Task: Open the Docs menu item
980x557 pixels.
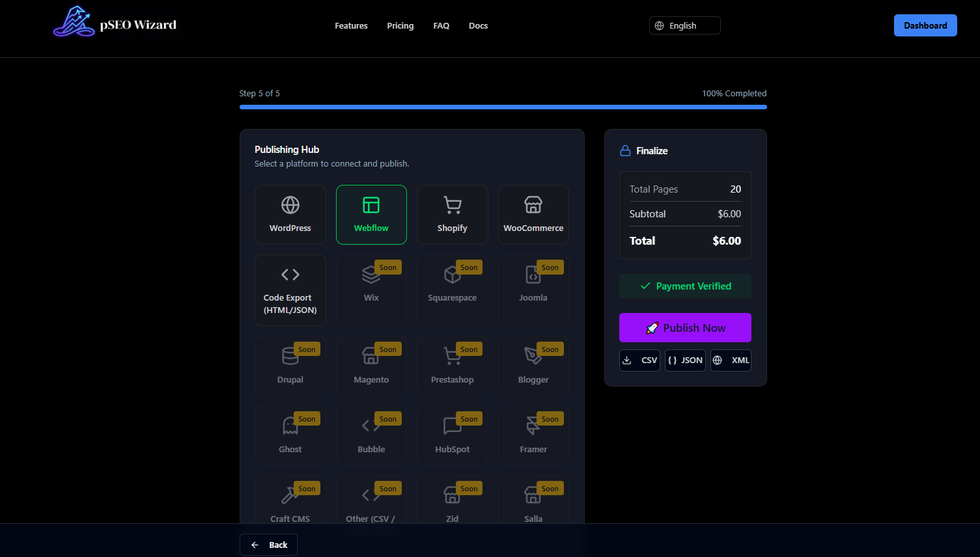Action: coord(478,25)
